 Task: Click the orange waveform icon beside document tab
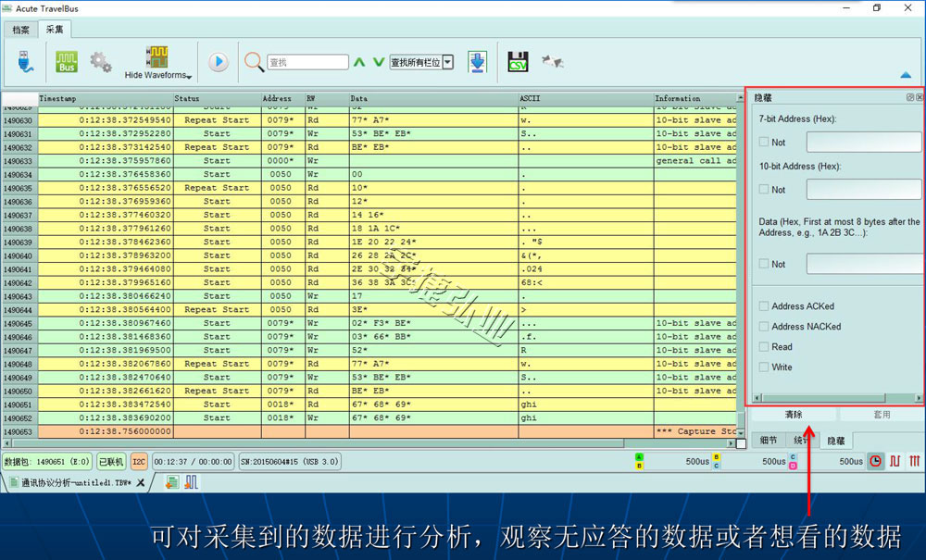(x=191, y=482)
